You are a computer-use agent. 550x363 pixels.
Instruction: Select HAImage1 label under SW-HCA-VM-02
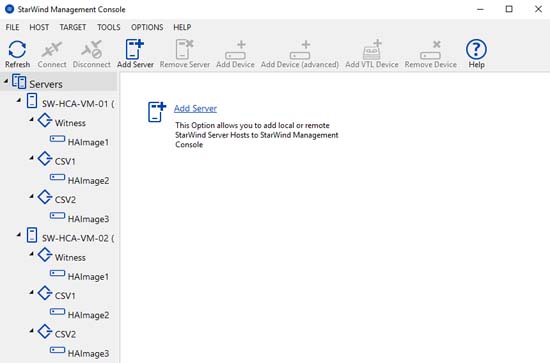(x=88, y=277)
